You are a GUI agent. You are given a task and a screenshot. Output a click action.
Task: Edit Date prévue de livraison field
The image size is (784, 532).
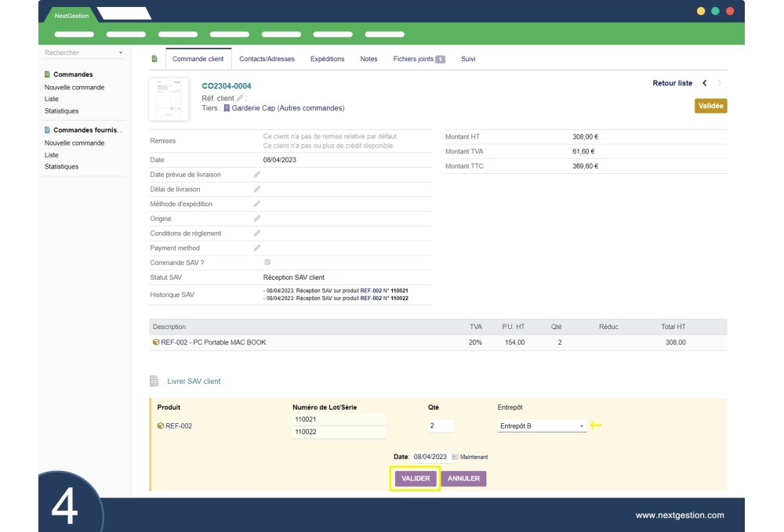(257, 175)
